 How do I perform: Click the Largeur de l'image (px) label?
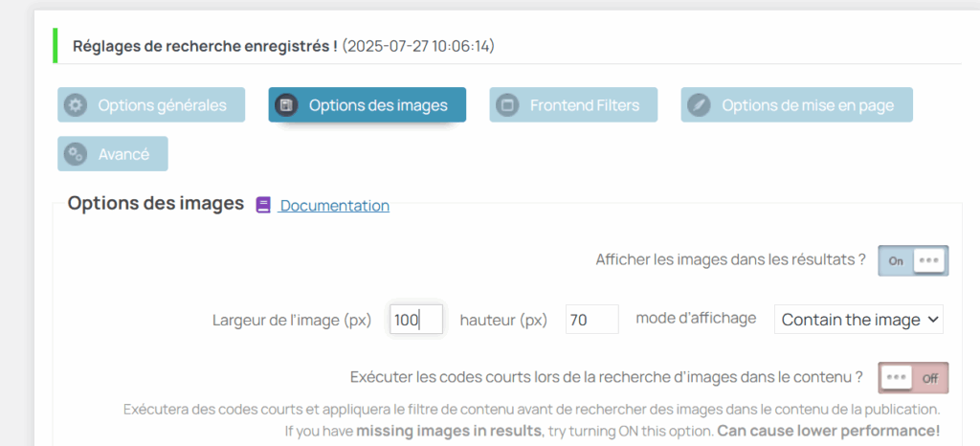click(x=292, y=320)
